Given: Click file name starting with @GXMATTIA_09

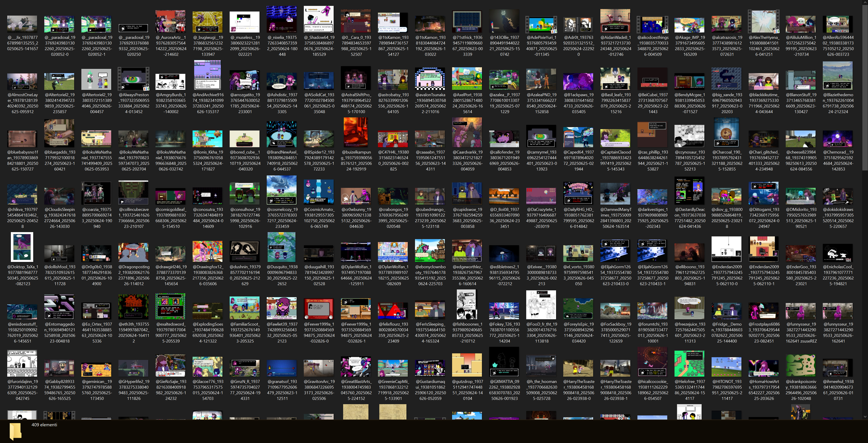Looking at the screenshot, I should tap(505, 390).
